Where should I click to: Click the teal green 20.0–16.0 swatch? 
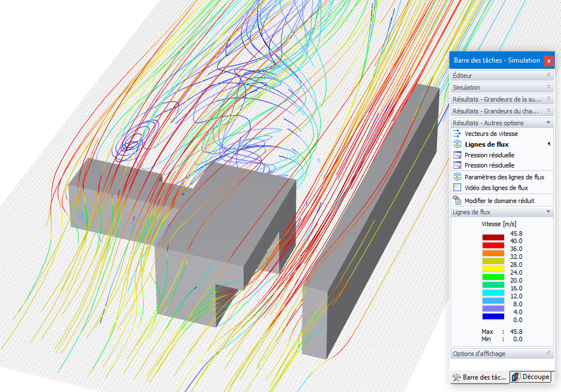point(493,285)
